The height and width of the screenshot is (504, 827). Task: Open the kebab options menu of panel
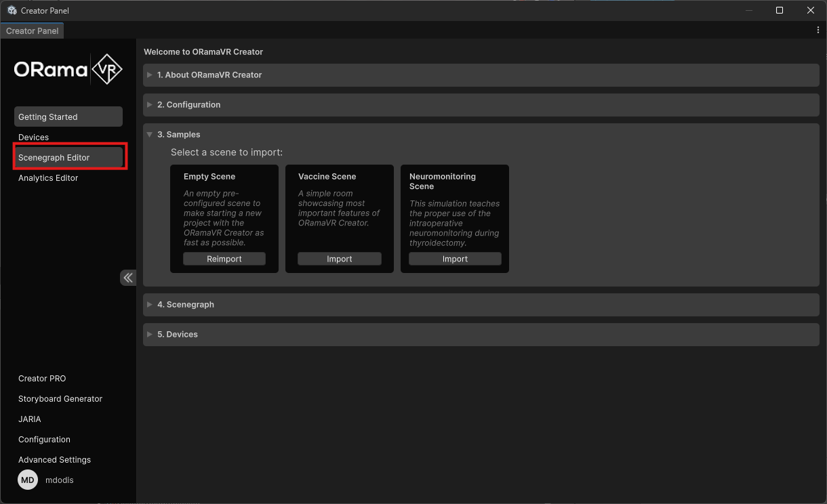(x=818, y=30)
